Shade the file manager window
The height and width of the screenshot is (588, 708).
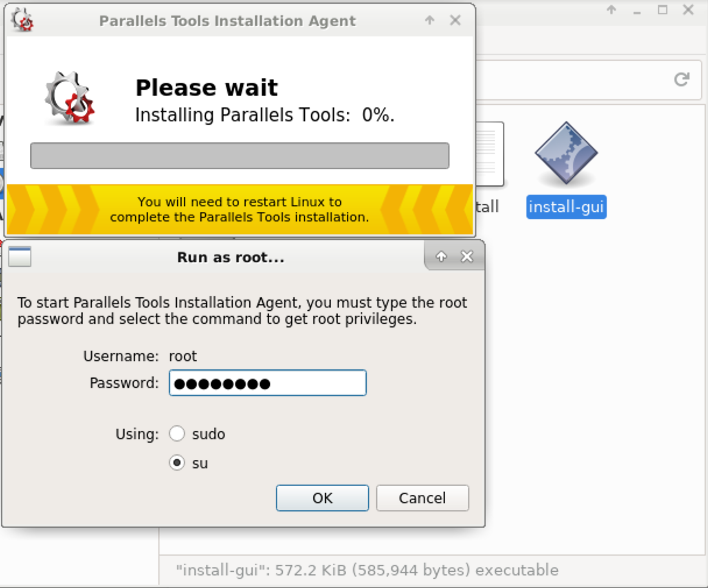pos(611,10)
